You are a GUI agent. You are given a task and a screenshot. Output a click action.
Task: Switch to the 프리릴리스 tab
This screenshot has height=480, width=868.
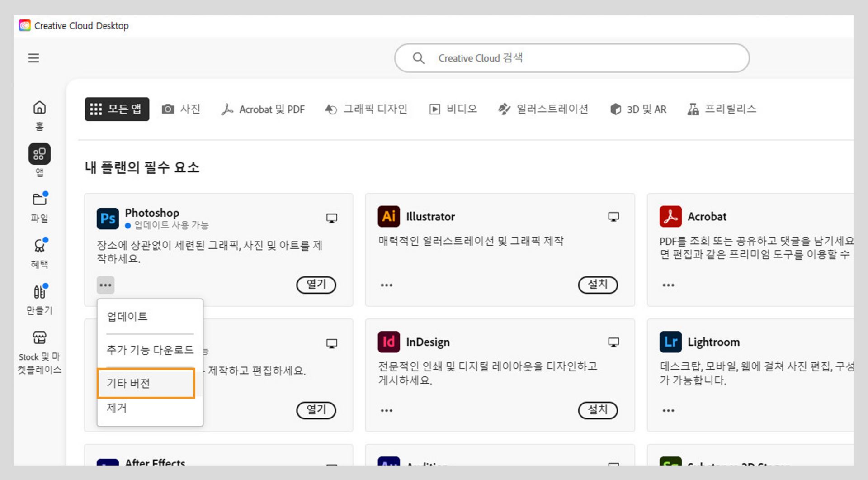pos(722,109)
